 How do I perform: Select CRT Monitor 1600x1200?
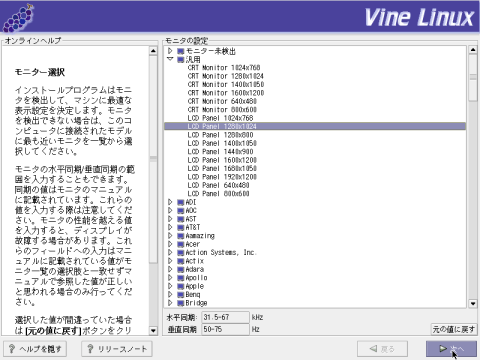pyautogui.click(x=226, y=93)
